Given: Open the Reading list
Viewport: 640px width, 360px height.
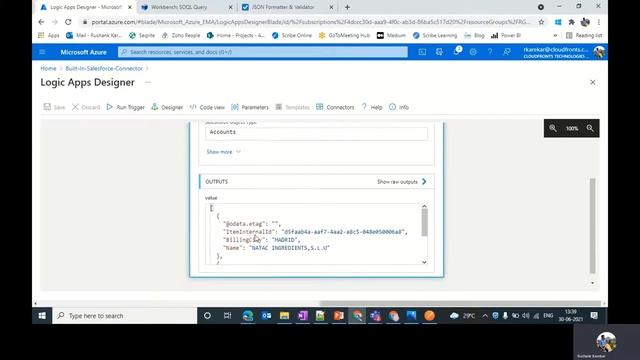Looking at the screenshot, I should (x=584, y=36).
